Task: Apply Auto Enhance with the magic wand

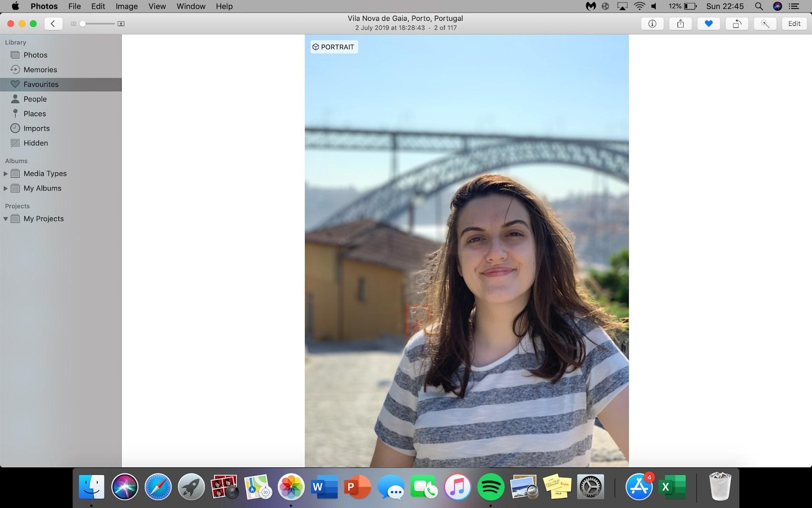Action: (765, 24)
